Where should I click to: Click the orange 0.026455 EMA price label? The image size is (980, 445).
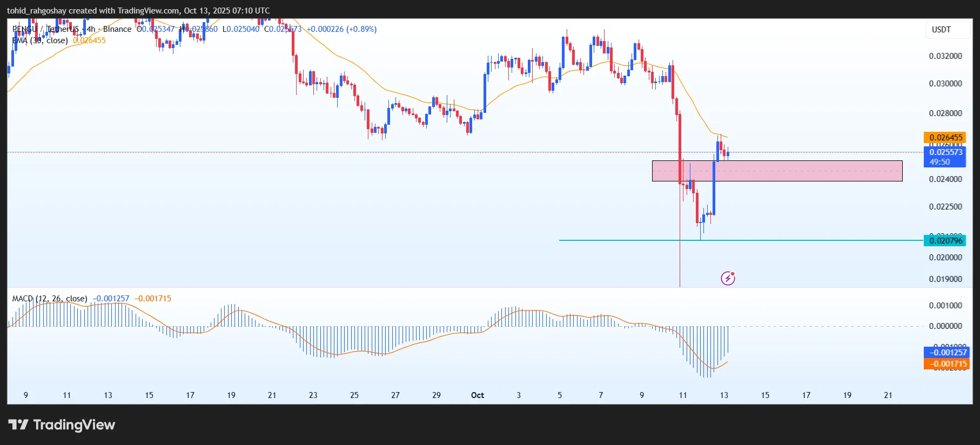pos(945,138)
